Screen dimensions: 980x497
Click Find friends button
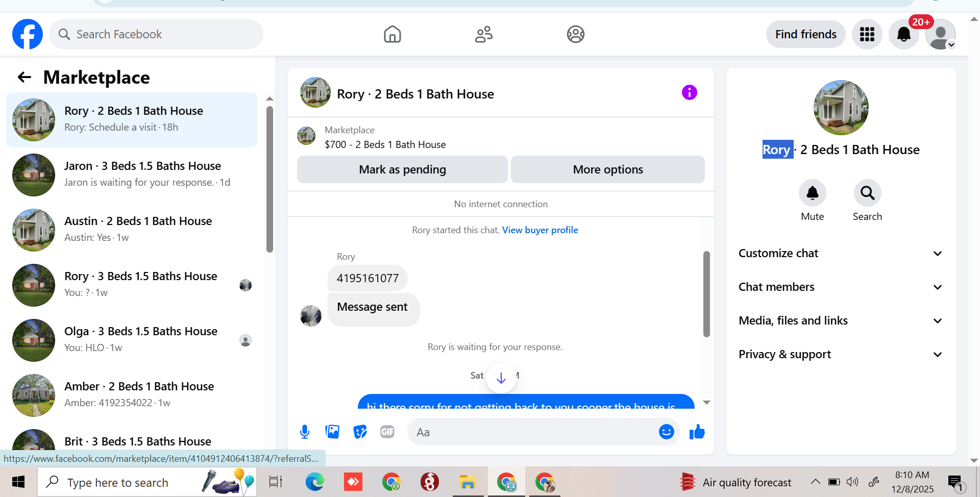point(806,34)
